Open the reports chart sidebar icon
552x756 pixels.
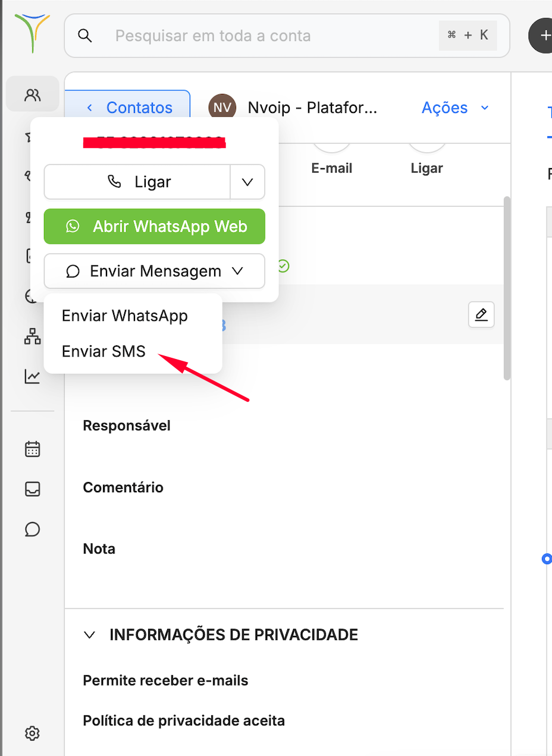(32, 376)
